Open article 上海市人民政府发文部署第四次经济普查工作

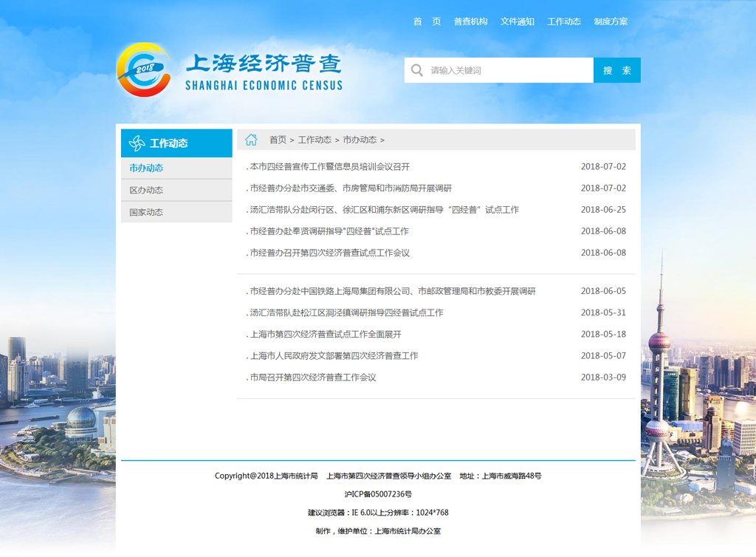coord(334,356)
